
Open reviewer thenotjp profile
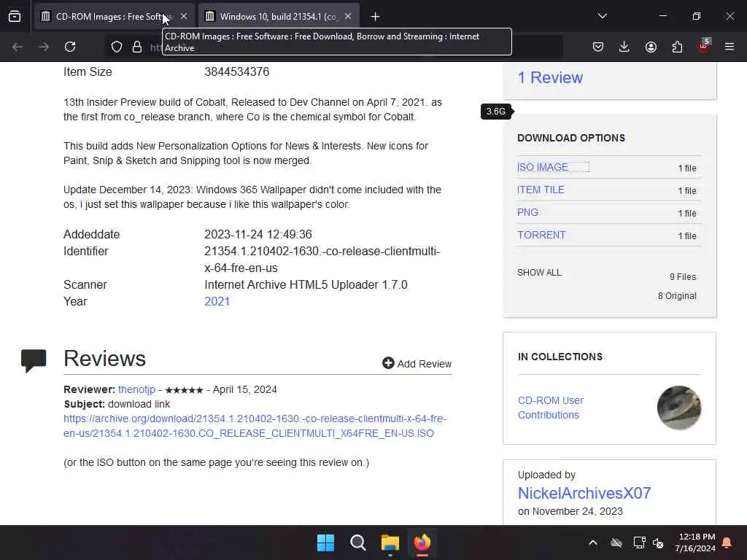tap(136, 389)
